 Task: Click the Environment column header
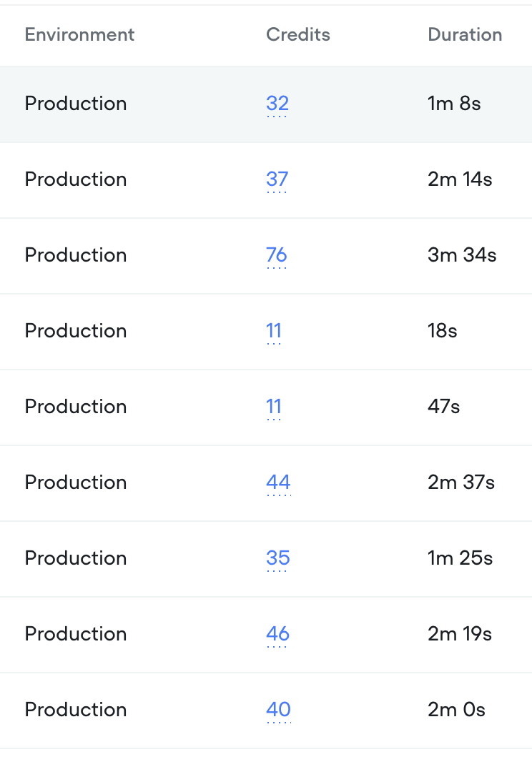coord(79,34)
